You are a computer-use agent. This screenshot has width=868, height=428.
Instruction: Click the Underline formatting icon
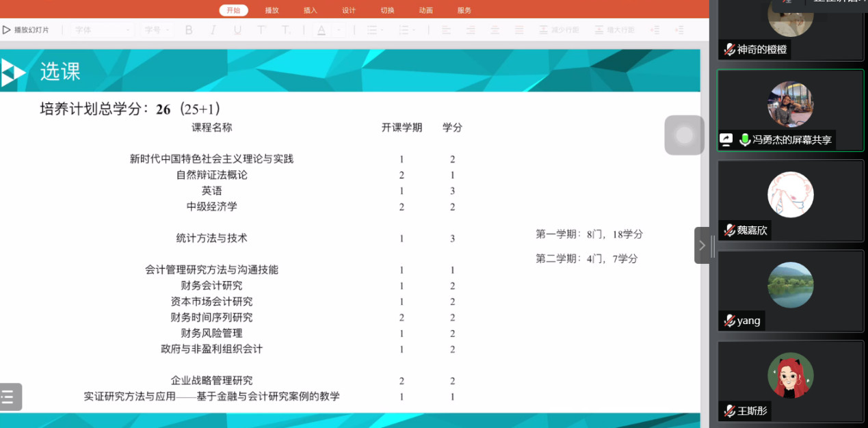(x=237, y=30)
